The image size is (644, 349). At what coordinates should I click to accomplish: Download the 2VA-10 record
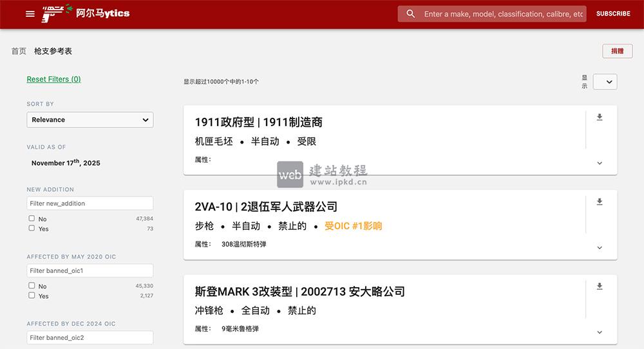click(599, 202)
